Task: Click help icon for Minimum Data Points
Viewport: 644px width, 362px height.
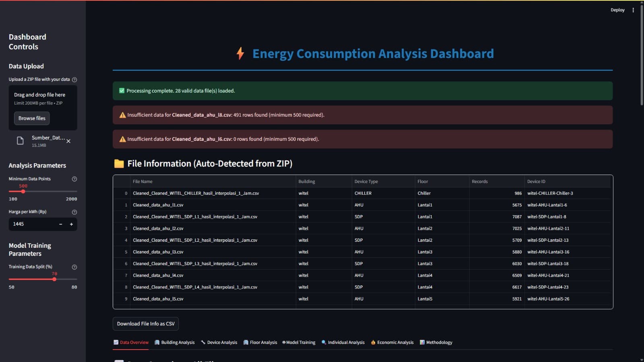Action: pos(74,179)
